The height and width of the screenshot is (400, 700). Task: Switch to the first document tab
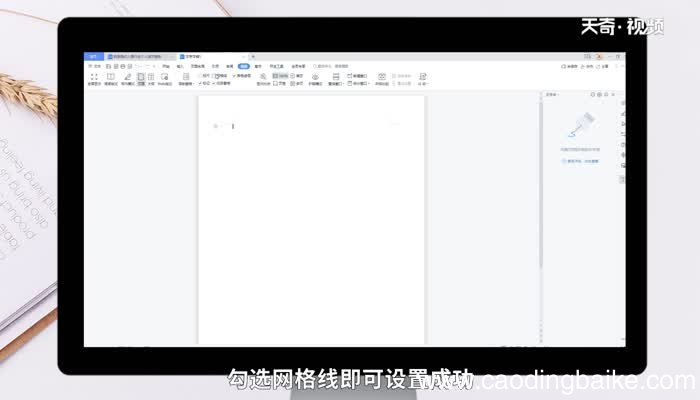click(x=139, y=57)
